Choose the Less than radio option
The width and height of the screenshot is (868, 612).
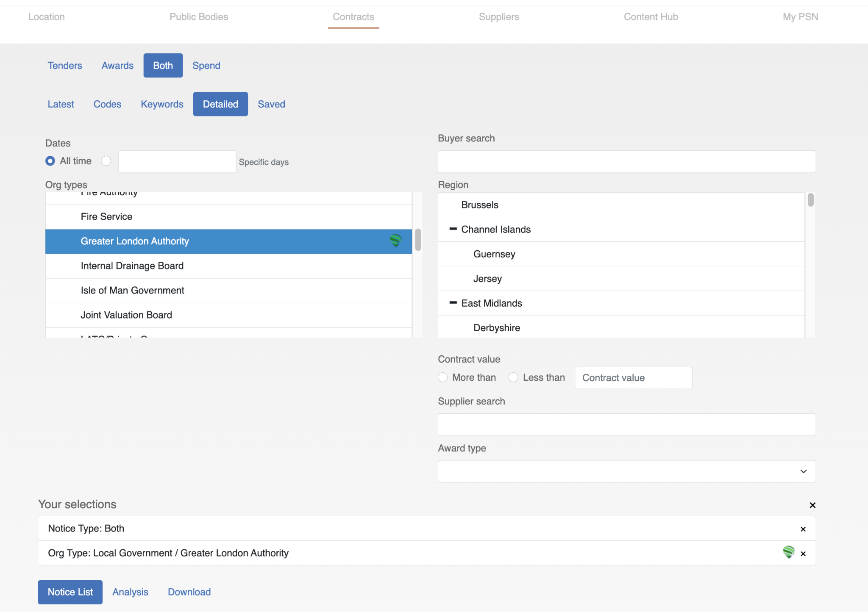click(513, 377)
